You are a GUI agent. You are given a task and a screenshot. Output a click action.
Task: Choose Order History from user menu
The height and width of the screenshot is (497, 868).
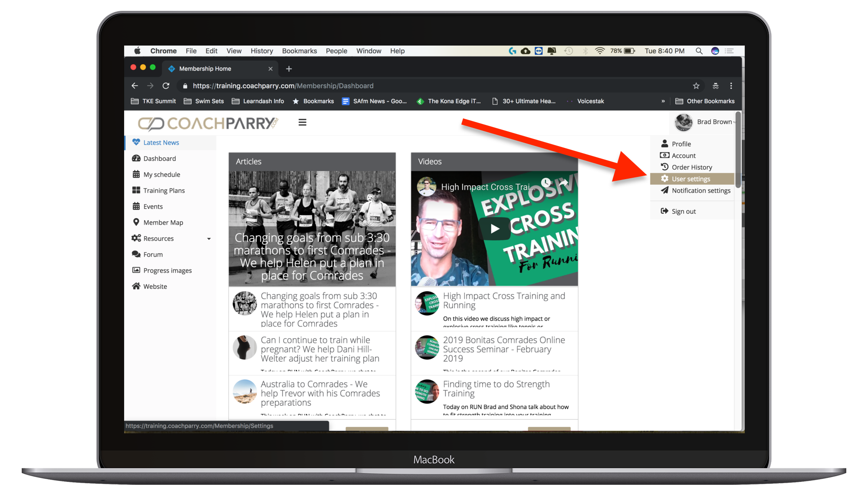point(691,167)
